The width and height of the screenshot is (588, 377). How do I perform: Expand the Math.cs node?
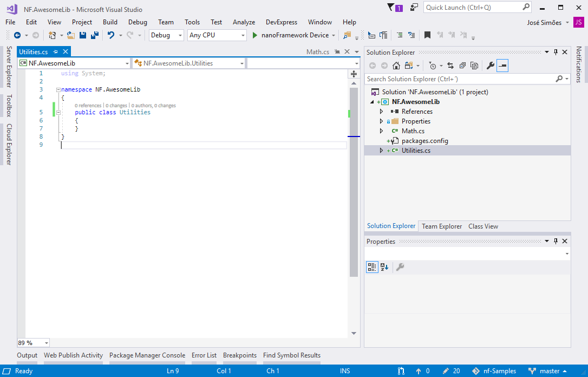[381, 131]
